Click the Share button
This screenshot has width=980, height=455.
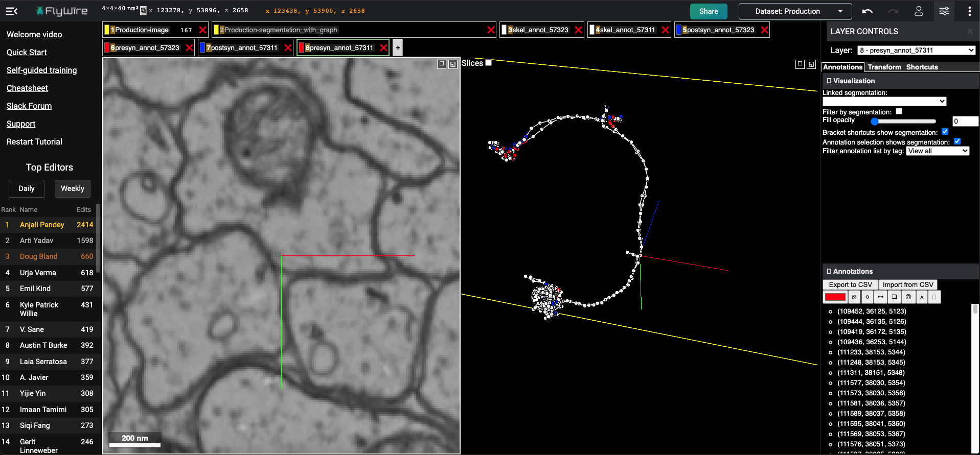pyautogui.click(x=708, y=11)
